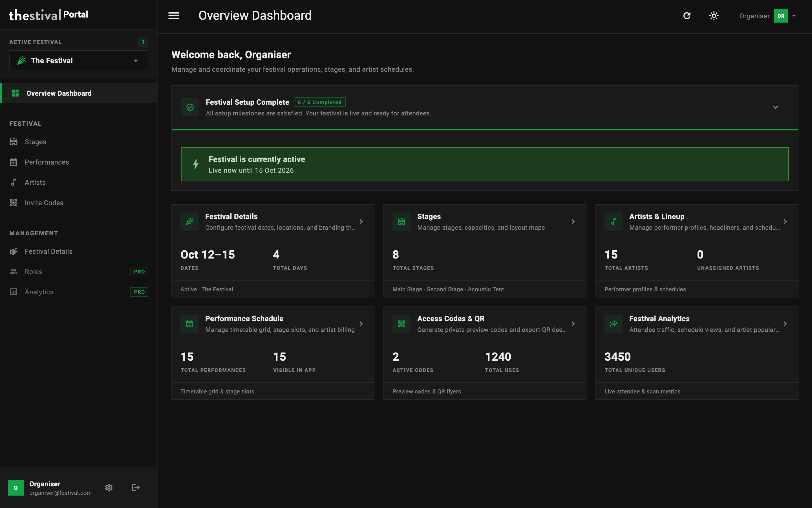Viewport: 812px width, 508px height.
Task: Click the setup complete checkmark icon
Action: [x=190, y=107]
